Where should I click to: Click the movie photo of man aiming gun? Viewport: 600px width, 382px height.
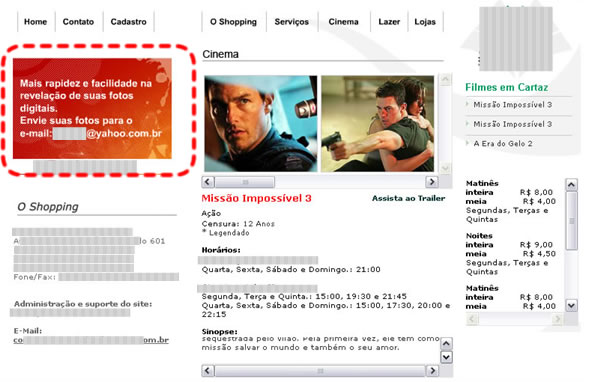pyautogui.click(x=377, y=124)
